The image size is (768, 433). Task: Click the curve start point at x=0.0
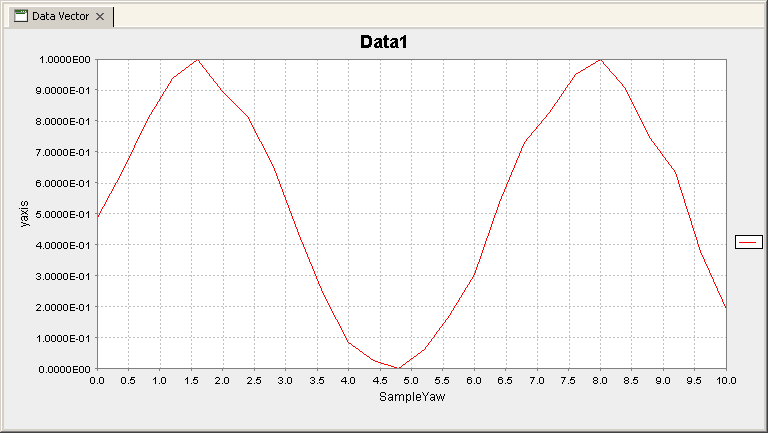(x=97, y=217)
